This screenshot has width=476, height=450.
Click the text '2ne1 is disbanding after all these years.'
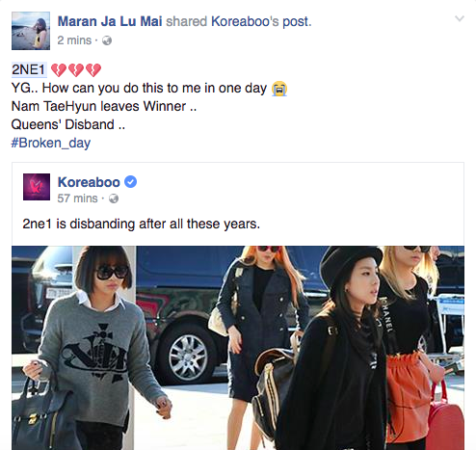pyautogui.click(x=141, y=224)
